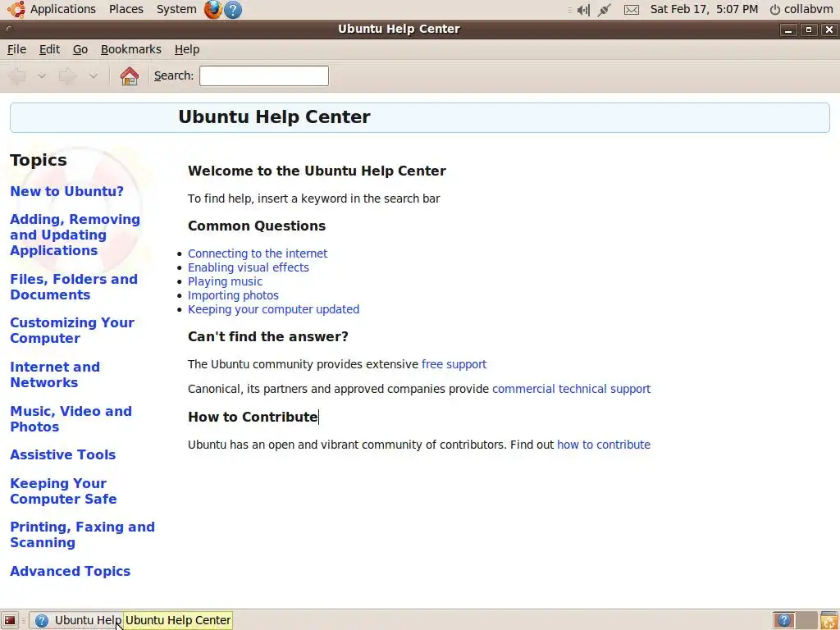Open Internet and Networks topic
The width and height of the screenshot is (840, 630).
coord(55,374)
